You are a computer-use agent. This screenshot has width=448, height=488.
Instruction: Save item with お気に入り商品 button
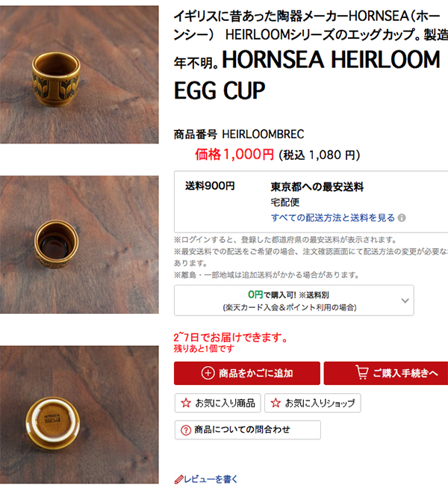(x=217, y=403)
